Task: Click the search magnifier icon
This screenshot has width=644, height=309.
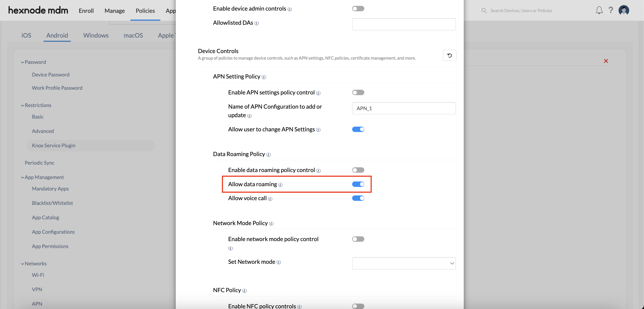Action: click(x=484, y=11)
